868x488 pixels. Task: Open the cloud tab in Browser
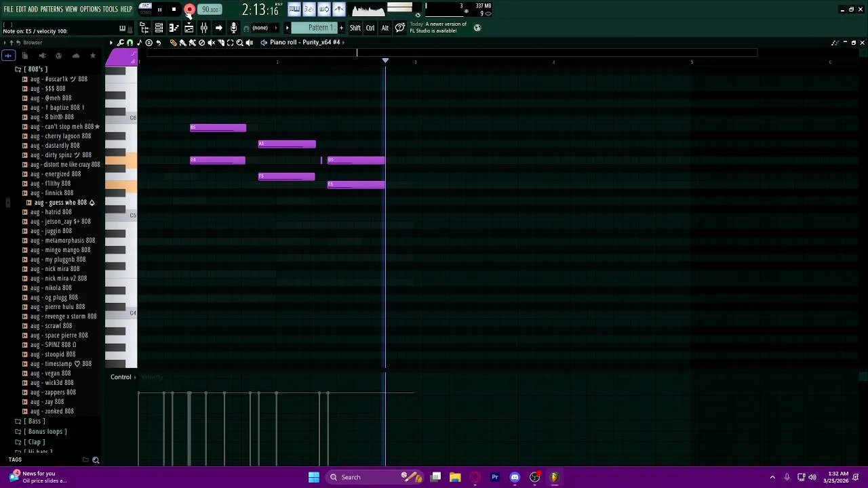[x=75, y=56]
